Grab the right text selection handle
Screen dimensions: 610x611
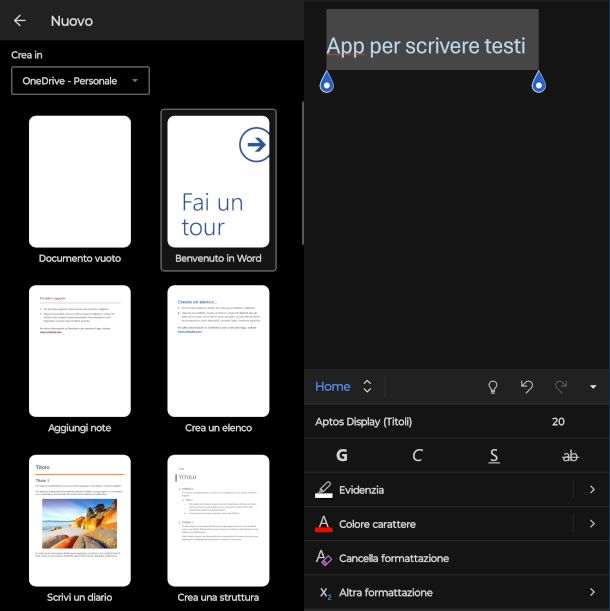pyautogui.click(x=539, y=82)
